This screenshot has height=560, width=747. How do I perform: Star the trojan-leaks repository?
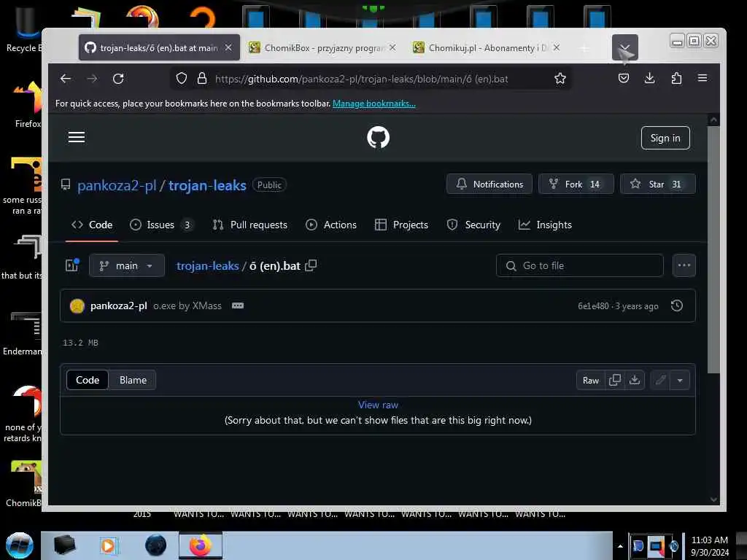(x=657, y=184)
